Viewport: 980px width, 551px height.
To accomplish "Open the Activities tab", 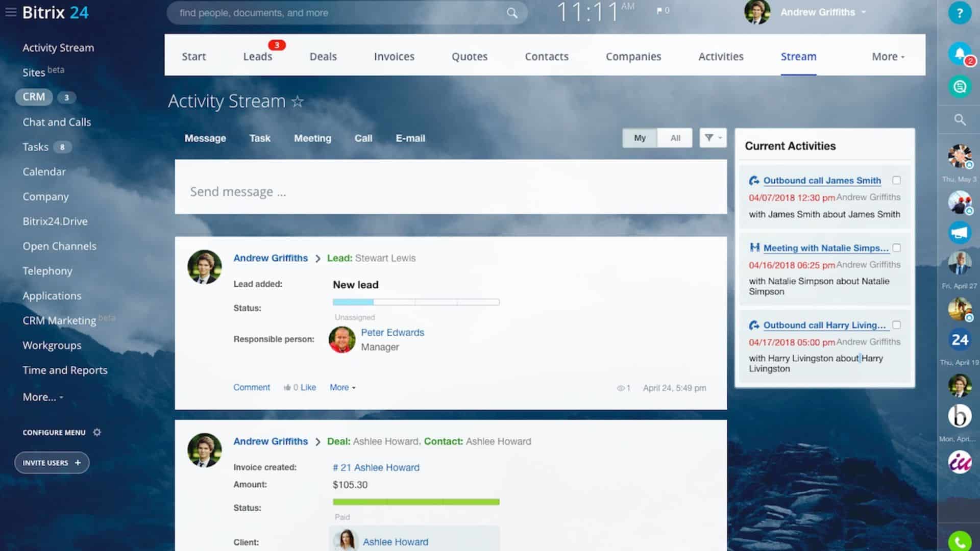I will tap(721, 57).
